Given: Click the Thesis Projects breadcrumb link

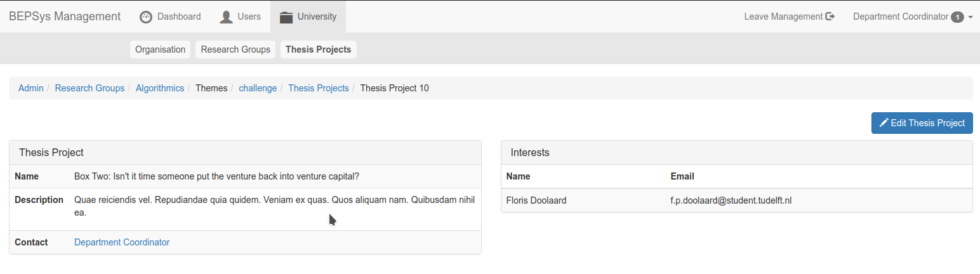Looking at the screenshot, I should click(x=319, y=88).
